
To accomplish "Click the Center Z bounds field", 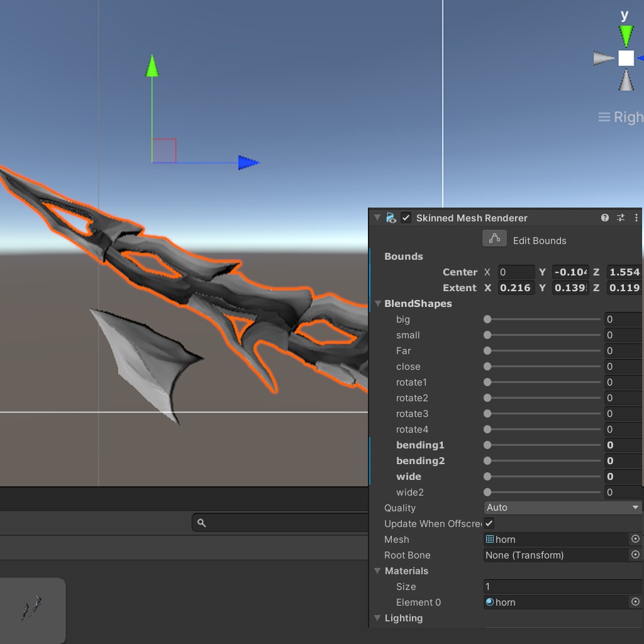I will click(625, 272).
